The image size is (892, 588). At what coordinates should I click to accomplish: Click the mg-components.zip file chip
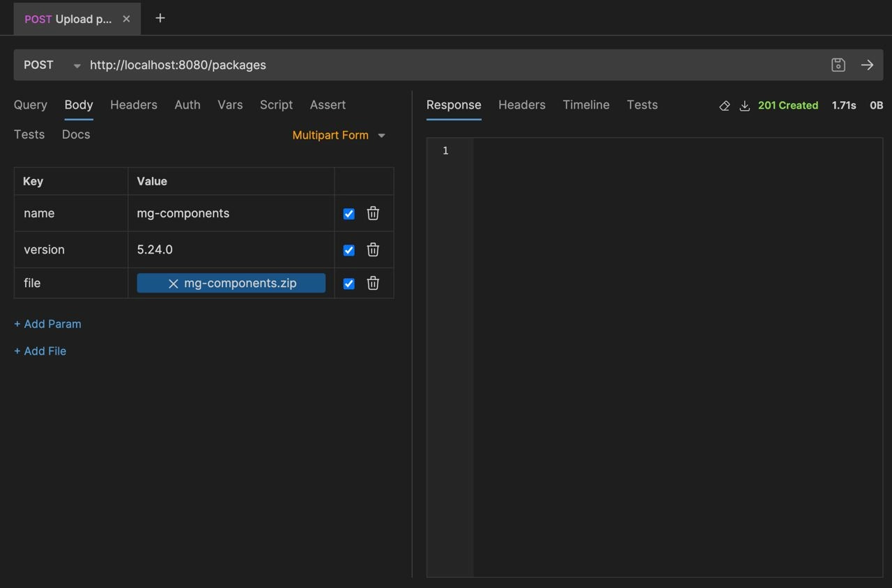click(231, 283)
